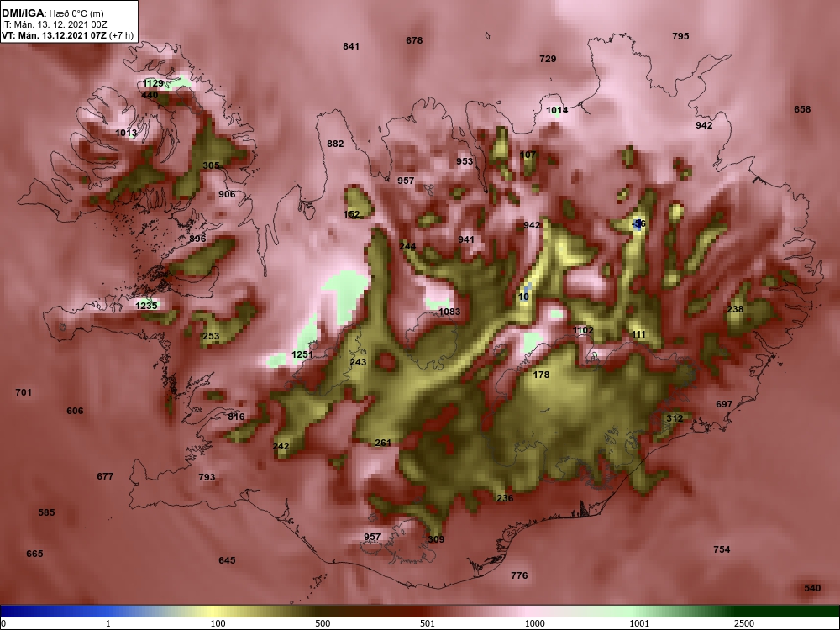The width and height of the screenshot is (840, 630).
Task: Select the 238 map value label
Action: point(735,310)
